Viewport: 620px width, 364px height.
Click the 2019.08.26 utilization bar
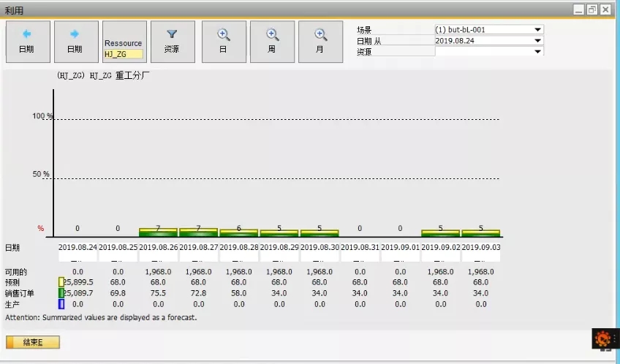158,232
